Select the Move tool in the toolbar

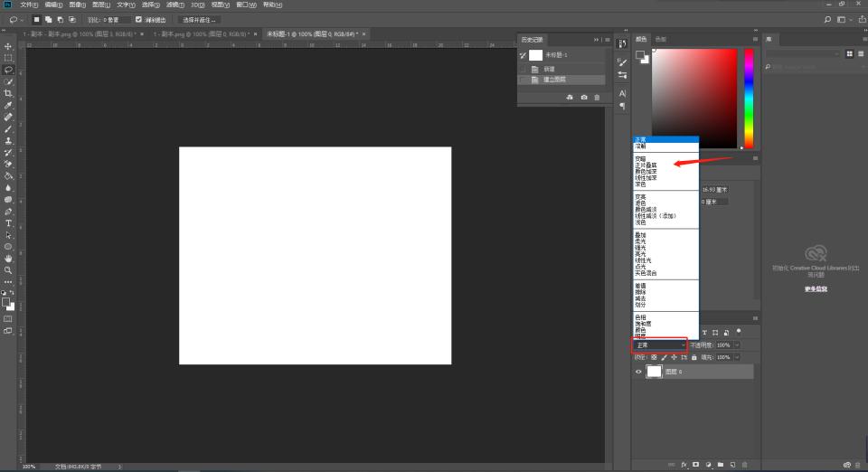pos(8,46)
